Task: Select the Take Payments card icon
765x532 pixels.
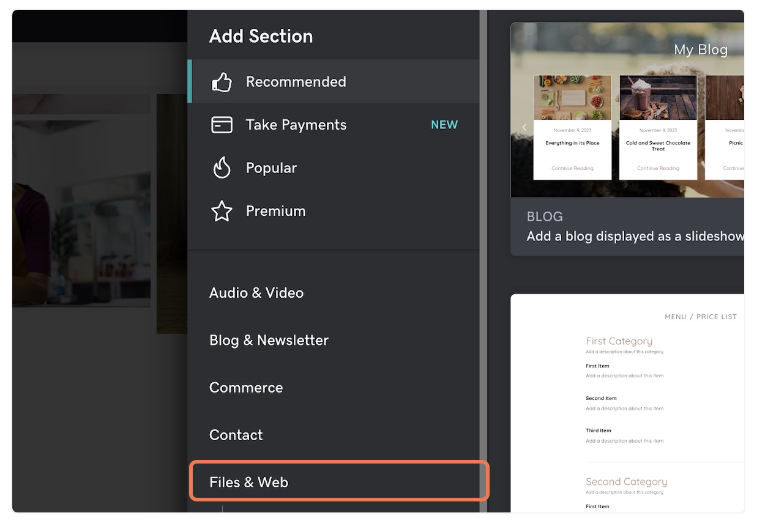Action: tap(222, 125)
